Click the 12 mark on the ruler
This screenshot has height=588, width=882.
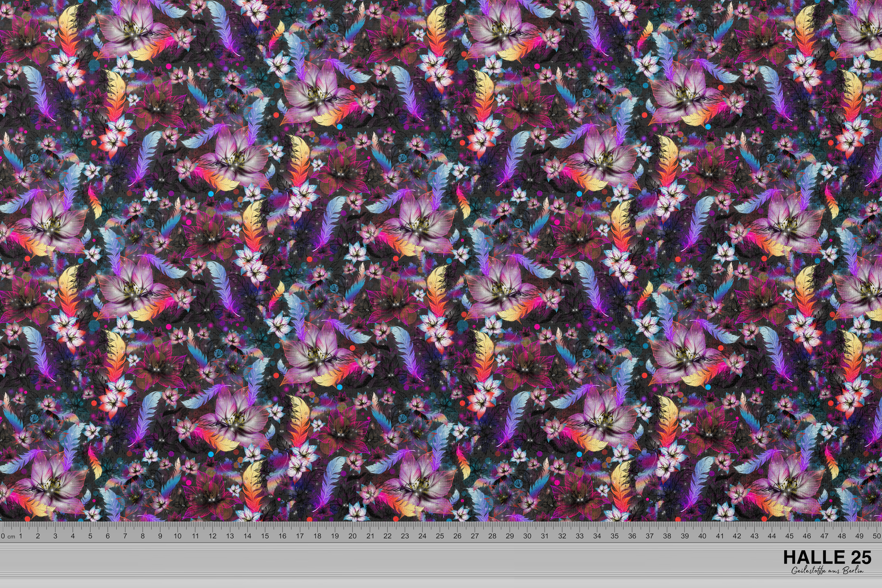point(213,536)
